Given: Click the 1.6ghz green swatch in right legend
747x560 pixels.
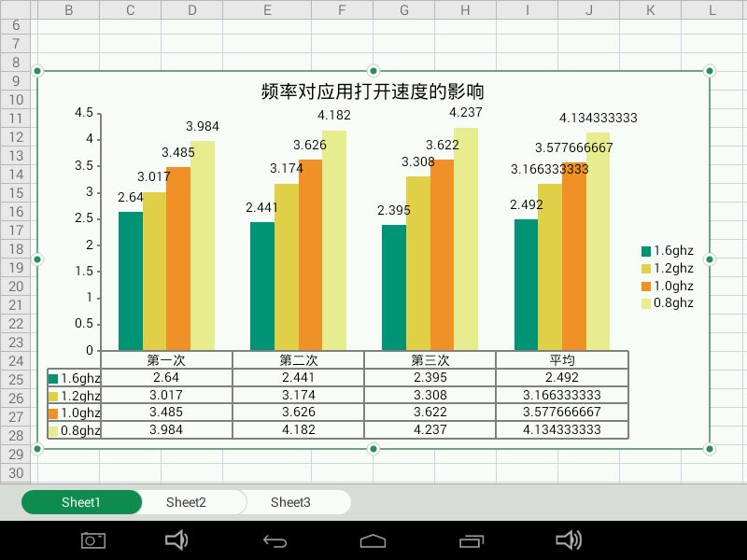Looking at the screenshot, I should [646, 251].
